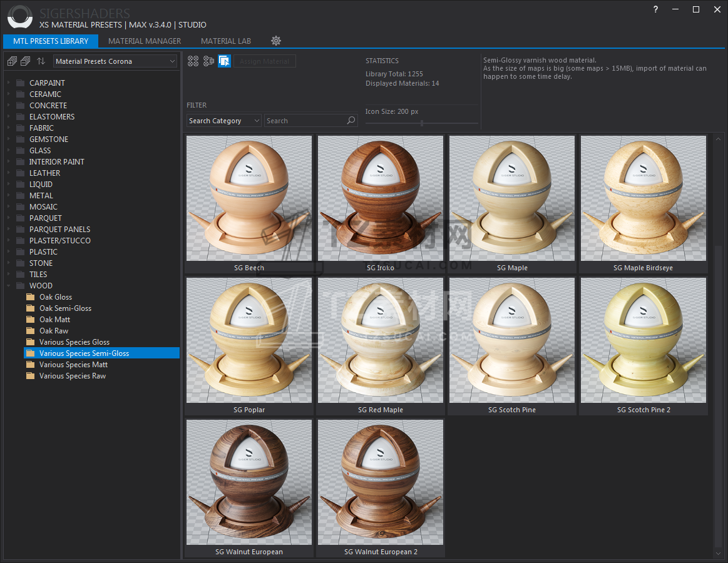Viewport: 728px width, 563px height.
Task: Click the folder icon beside Various Species Raw
Action: 31,376
